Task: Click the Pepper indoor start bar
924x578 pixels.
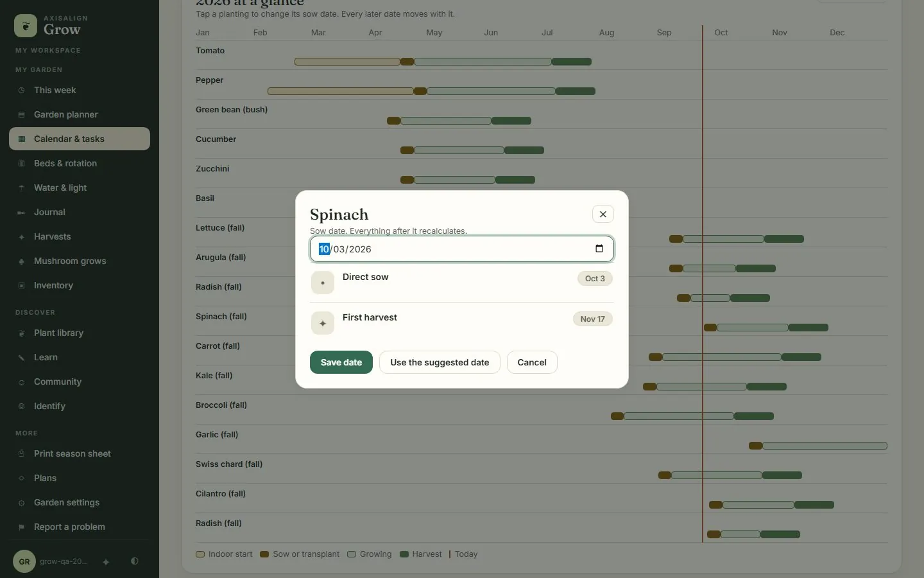Action: click(x=340, y=91)
